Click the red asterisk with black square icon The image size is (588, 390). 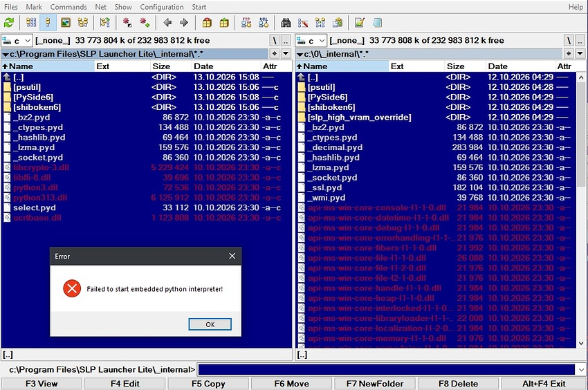point(127,23)
